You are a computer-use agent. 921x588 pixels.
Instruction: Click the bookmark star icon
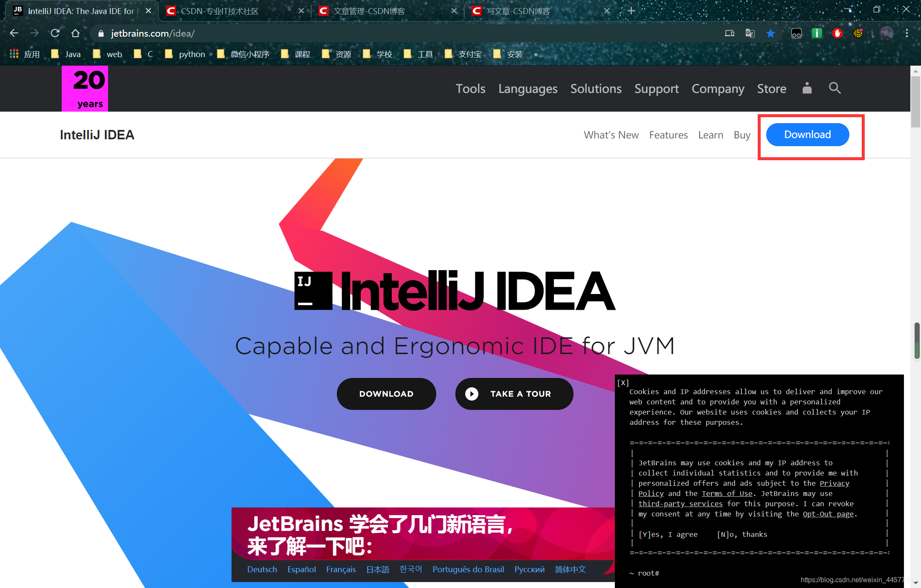770,33
